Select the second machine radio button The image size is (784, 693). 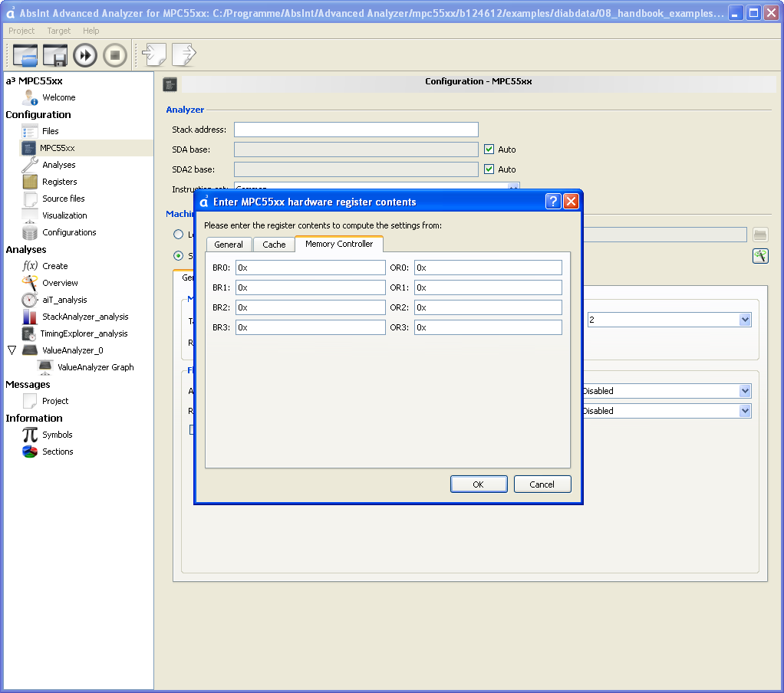pyautogui.click(x=178, y=256)
